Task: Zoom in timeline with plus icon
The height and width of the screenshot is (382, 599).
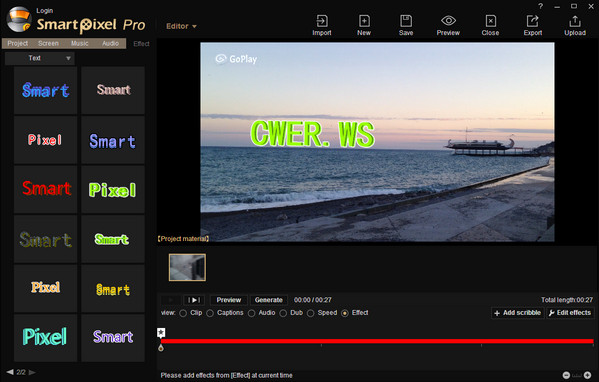Action: click(588, 375)
